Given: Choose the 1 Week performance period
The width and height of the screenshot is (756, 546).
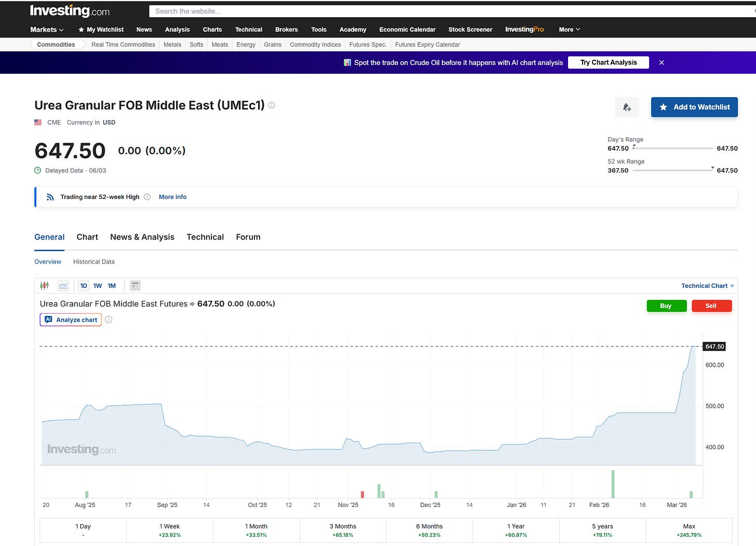Looking at the screenshot, I should 170,530.
